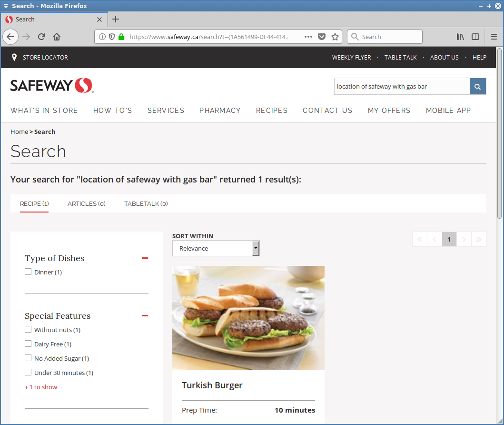Open the Sort Within Relevance dropdown
Image resolution: width=504 pixels, height=425 pixels.
click(x=216, y=248)
